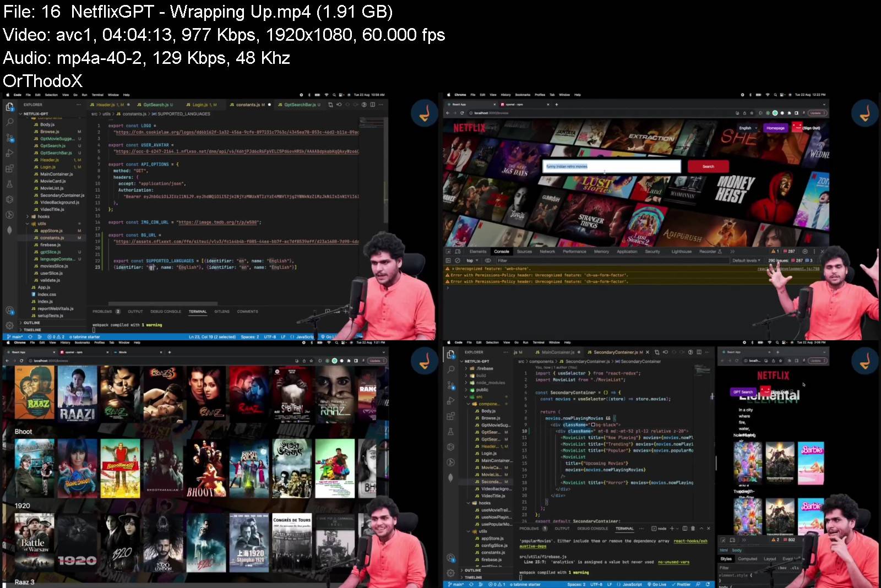Collapse utils folder in constants.js Explorer
This screenshot has width=881, height=588.
(39, 224)
